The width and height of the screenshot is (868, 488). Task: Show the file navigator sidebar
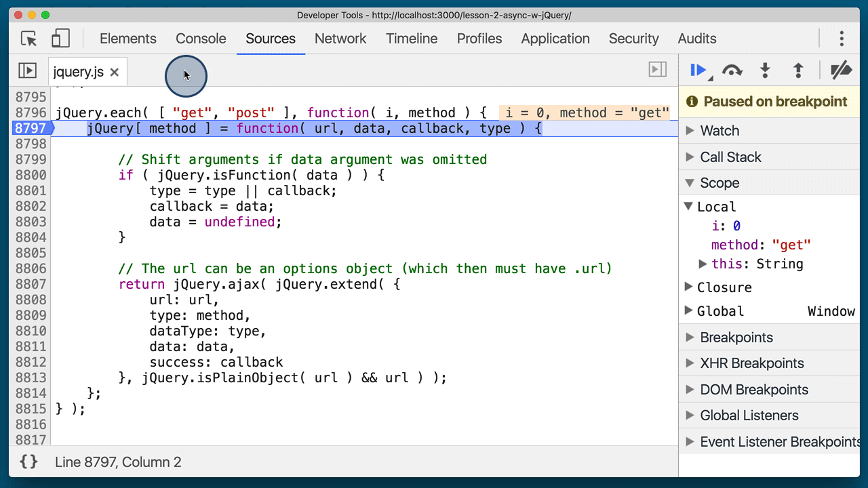(x=27, y=70)
